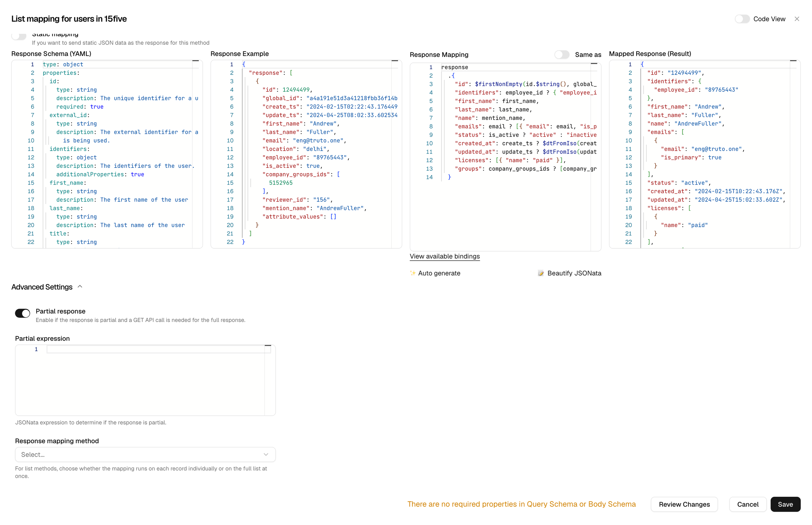
Task: Click the "created_at" line in Mapped Response
Action: tap(716, 191)
